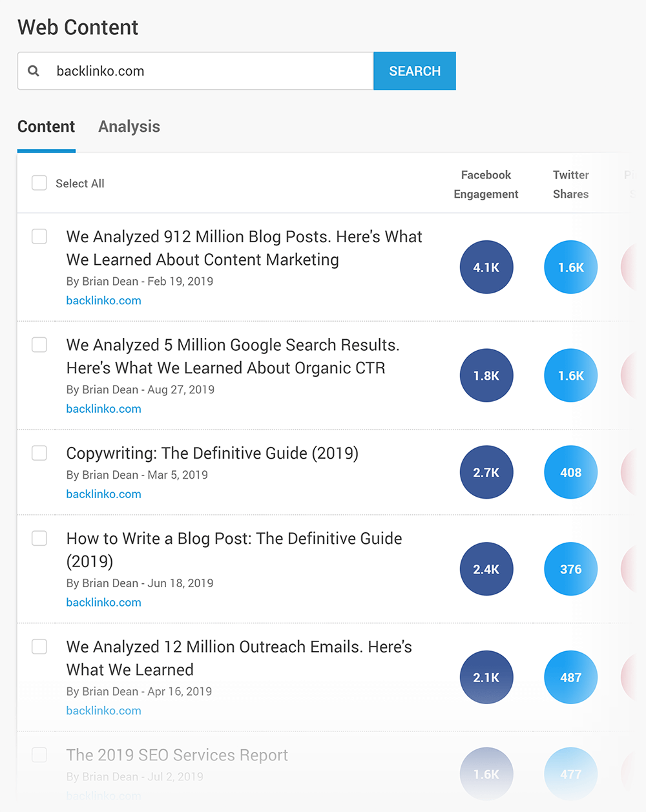Click the 487 Twitter shares badge

571,678
